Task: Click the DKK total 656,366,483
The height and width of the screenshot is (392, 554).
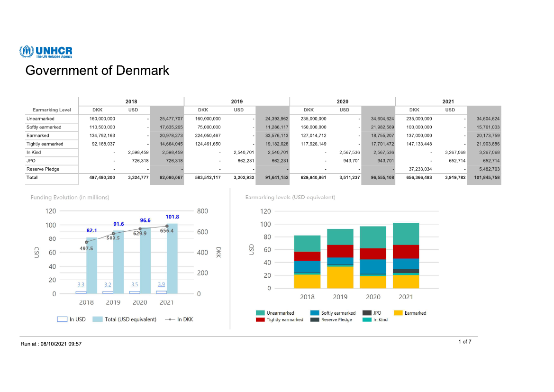Action: click(419, 177)
